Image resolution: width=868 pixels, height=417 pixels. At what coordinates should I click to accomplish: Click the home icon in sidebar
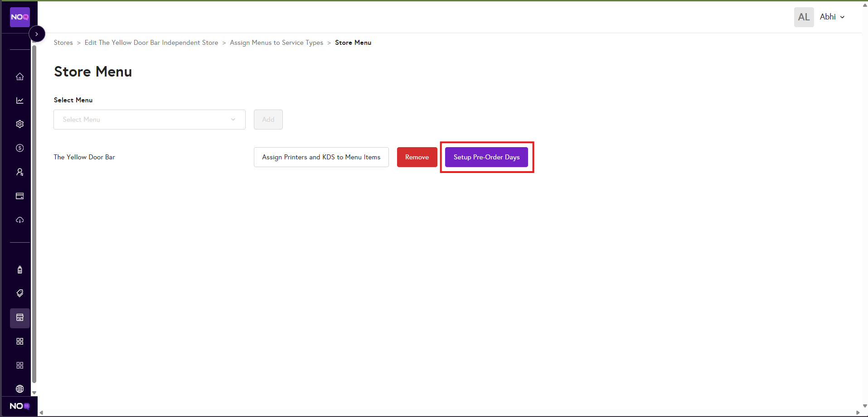20,77
